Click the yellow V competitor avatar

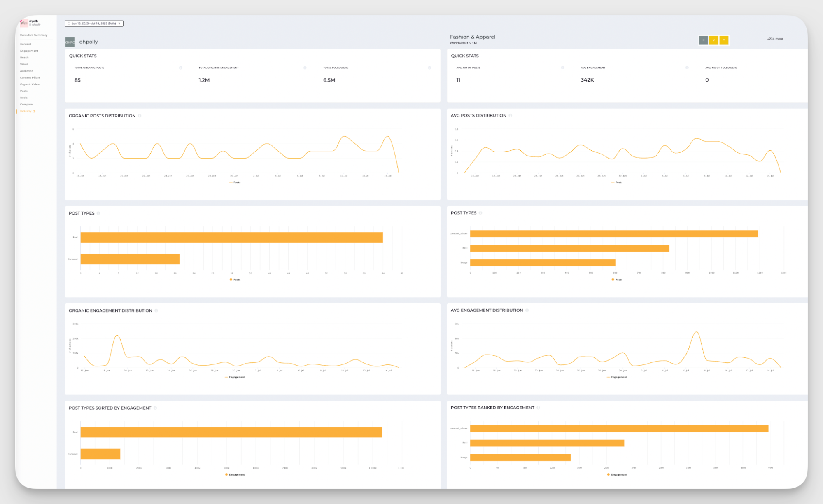714,40
